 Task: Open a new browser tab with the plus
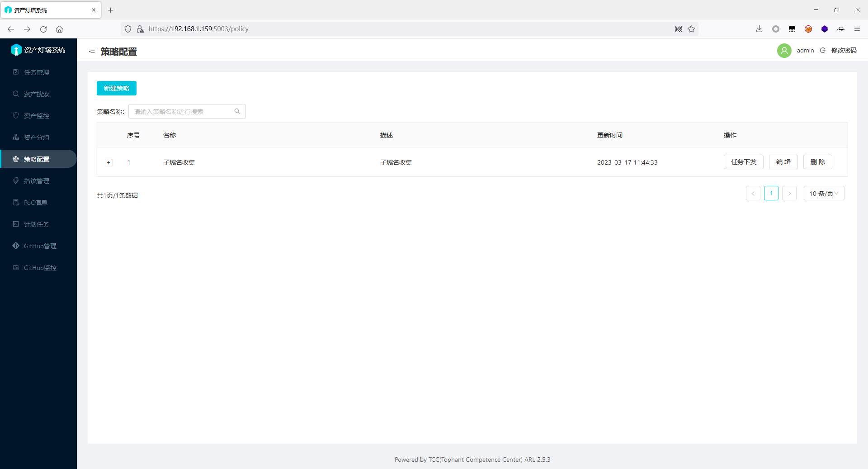(x=111, y=10)
